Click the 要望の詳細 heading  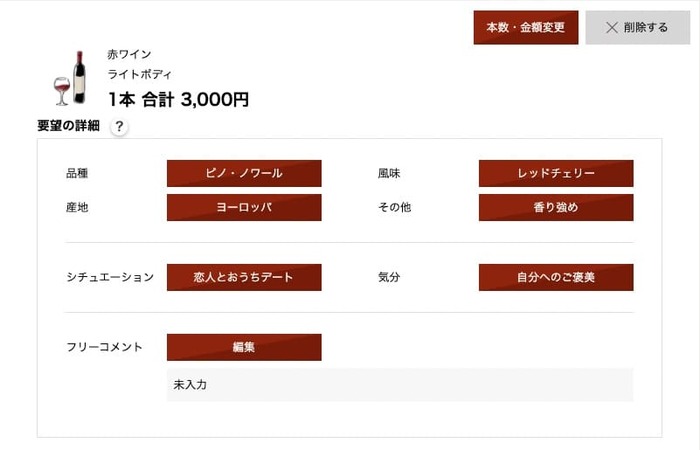(x=68, y=126)
